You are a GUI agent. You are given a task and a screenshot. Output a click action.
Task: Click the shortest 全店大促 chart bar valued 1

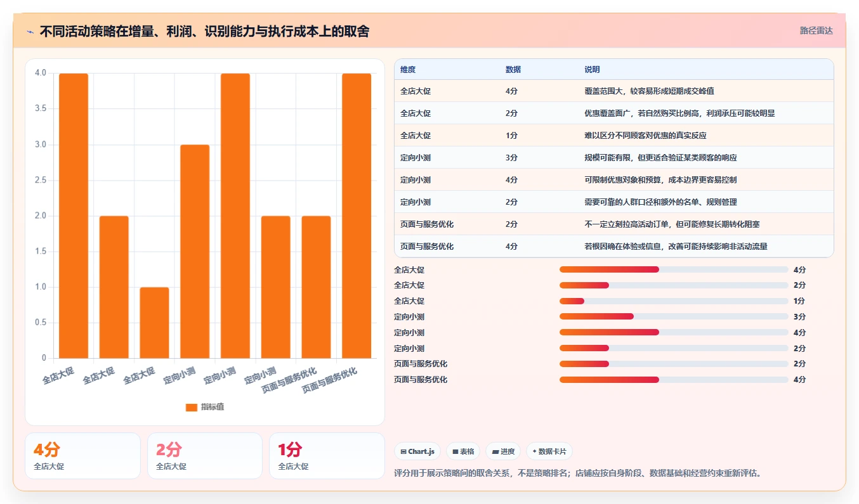[x=154, y=323]
